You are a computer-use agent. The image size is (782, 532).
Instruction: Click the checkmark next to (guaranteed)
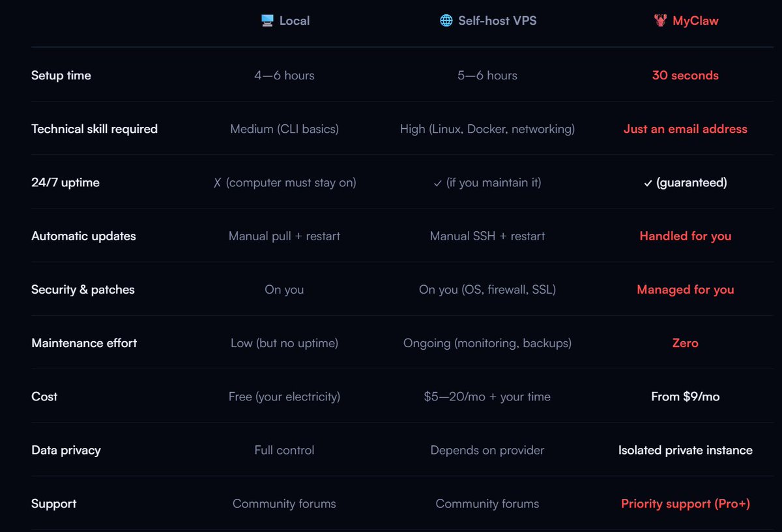coord(648,184)
